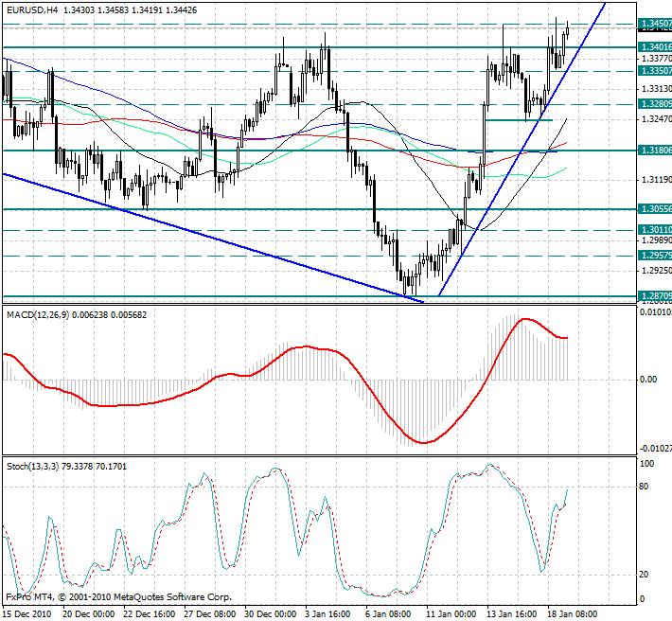Click the 22 Dec 16:00 date label
672x621 pixels.
[x=150, y=613]
